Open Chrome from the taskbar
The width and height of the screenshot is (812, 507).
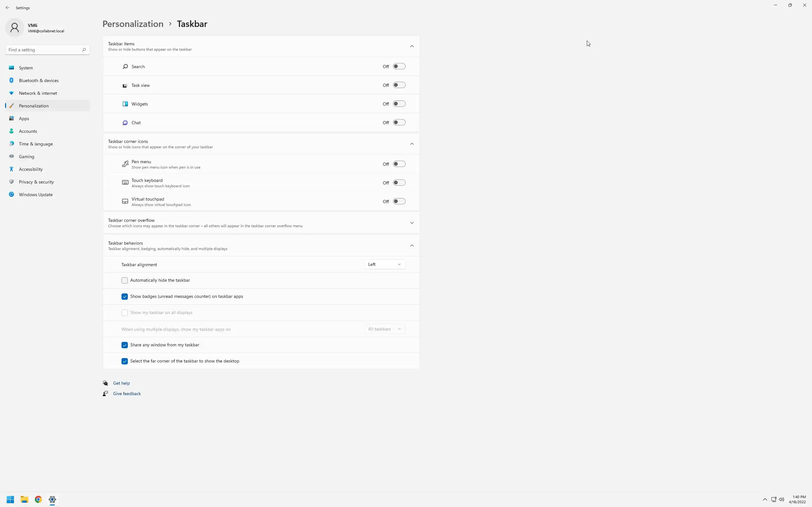[38, 499]
